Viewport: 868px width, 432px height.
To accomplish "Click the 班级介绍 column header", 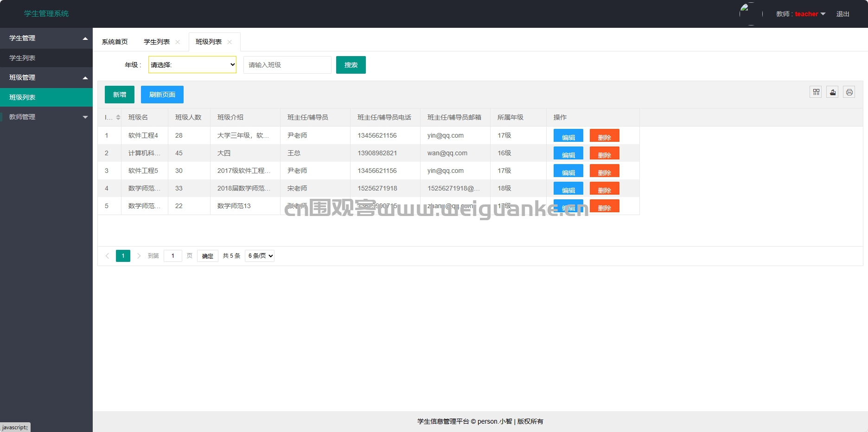I will click(245, 117).
